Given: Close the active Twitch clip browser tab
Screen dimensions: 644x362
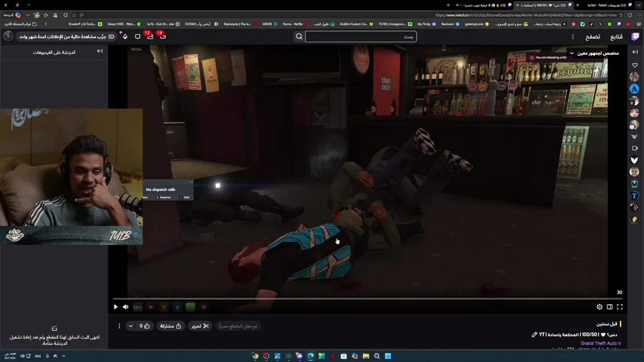Looking at the screenshot, I should point(517,5).
